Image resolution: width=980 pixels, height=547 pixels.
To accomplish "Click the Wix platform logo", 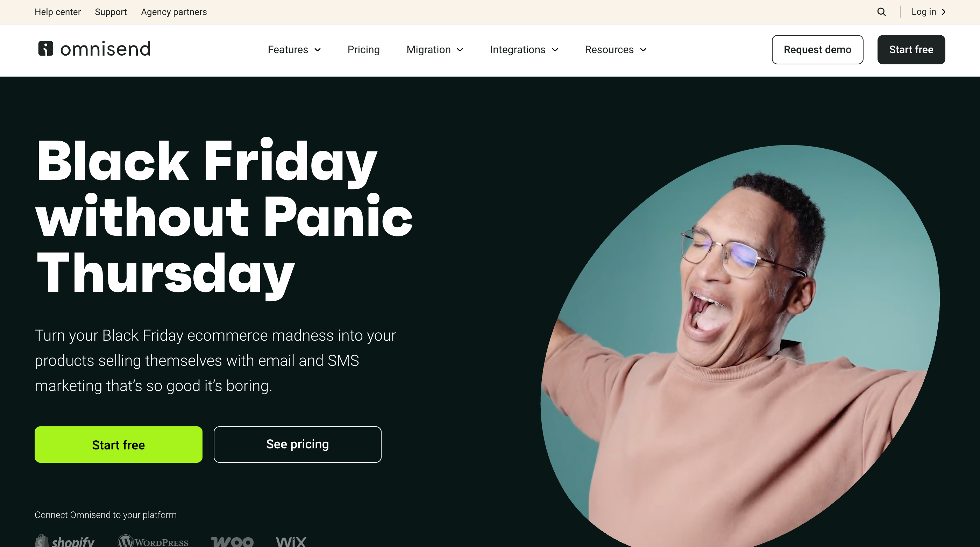I will (x=291, y=542).
